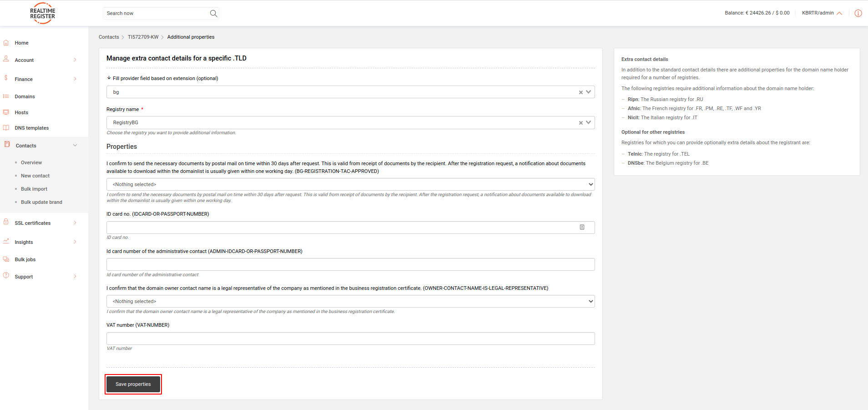The width and height of the screenshot is (868, 410).
Task: Click the Extra contact details heading
Action: coord(645,59)
